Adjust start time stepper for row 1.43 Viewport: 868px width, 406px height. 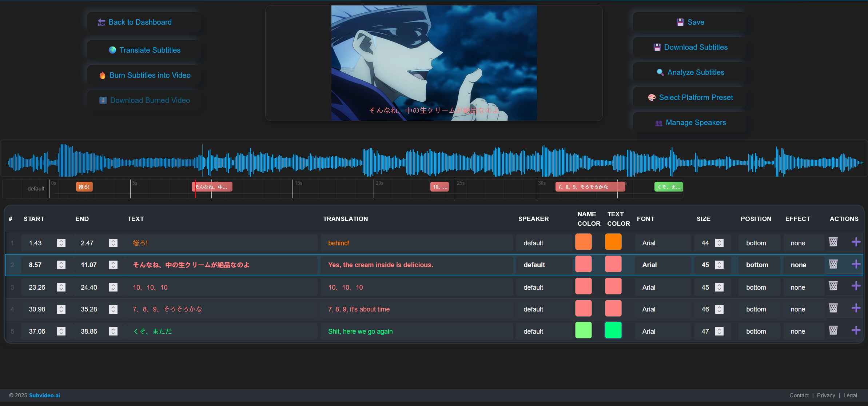point(61,243)
